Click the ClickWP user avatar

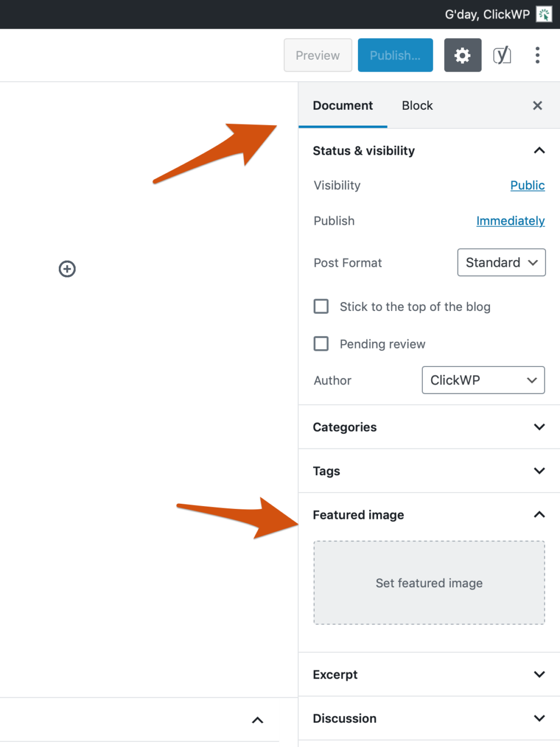point(544,14)
